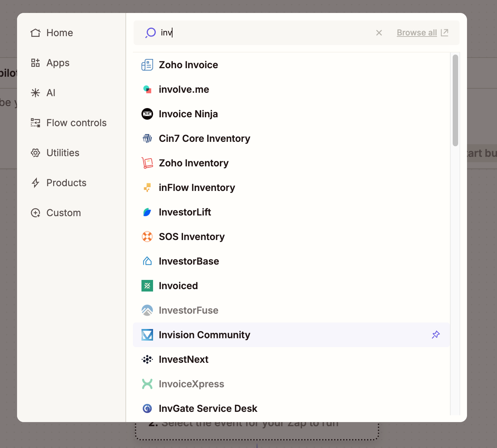This screenshot has width=497, height=448.
Task: Choose Invision Community result
Action: pos(291,335)
